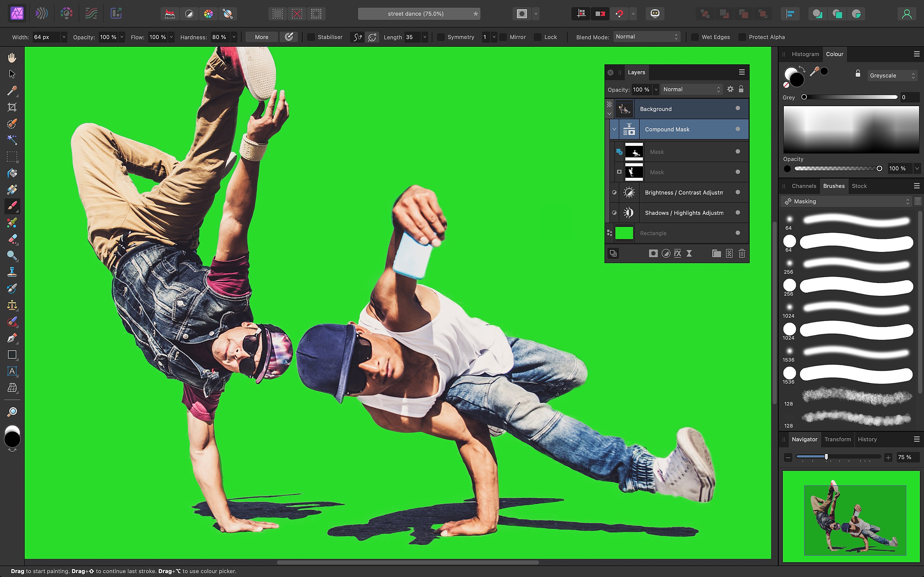The height and width of the screenshot is (577, 924).
Task: Click More brush options button
Action: (261, 37)
